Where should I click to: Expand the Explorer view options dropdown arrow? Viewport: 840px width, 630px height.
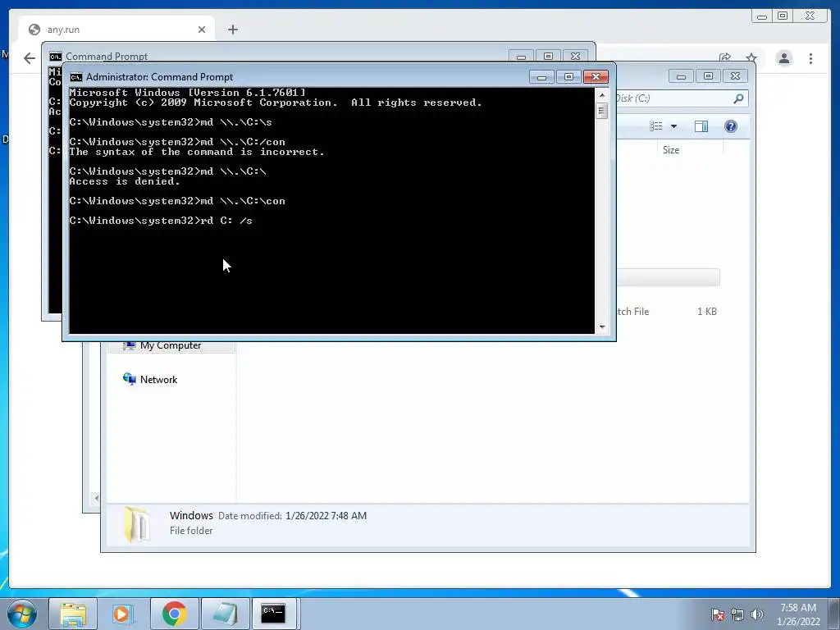tap(674, 126)
